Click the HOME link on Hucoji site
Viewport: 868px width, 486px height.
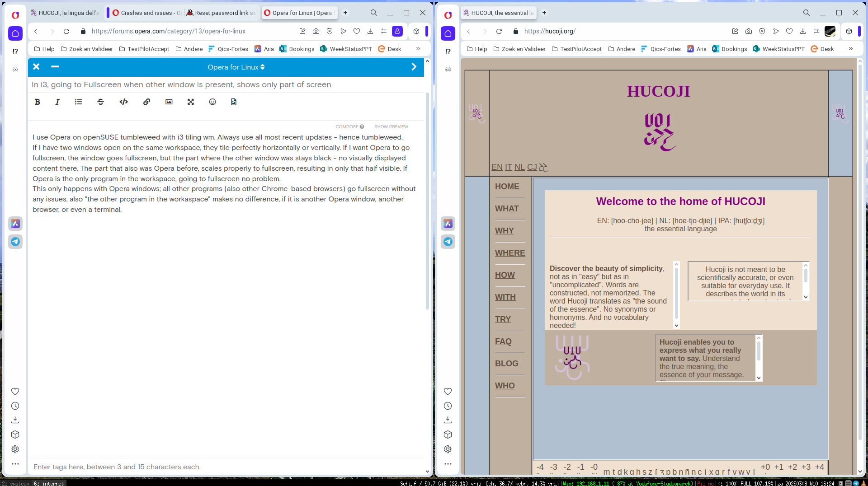tap(507, 187)
